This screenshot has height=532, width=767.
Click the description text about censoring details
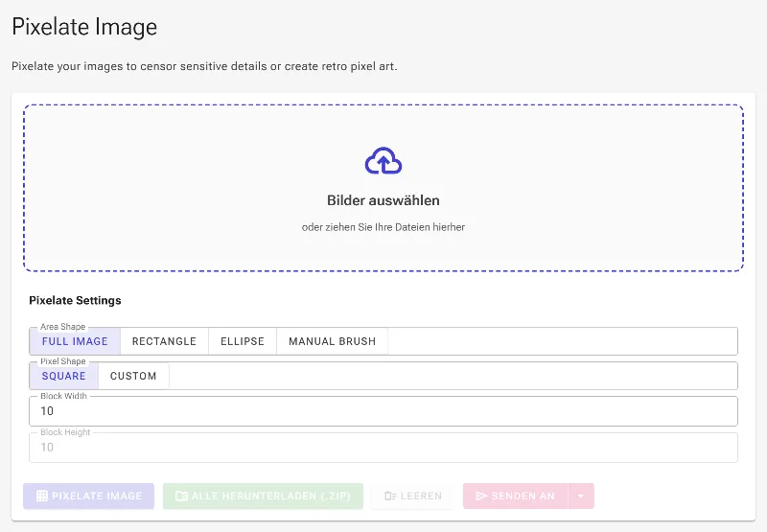(x=204, y=66)
